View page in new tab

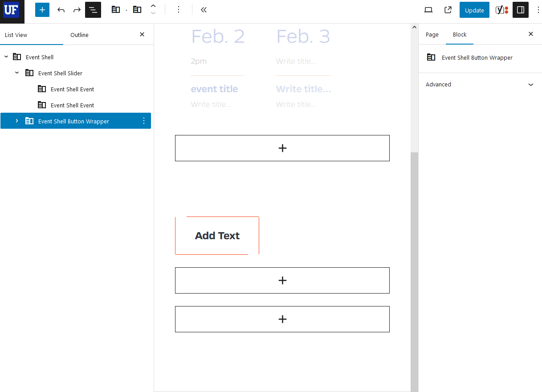[x=448, y=10]
